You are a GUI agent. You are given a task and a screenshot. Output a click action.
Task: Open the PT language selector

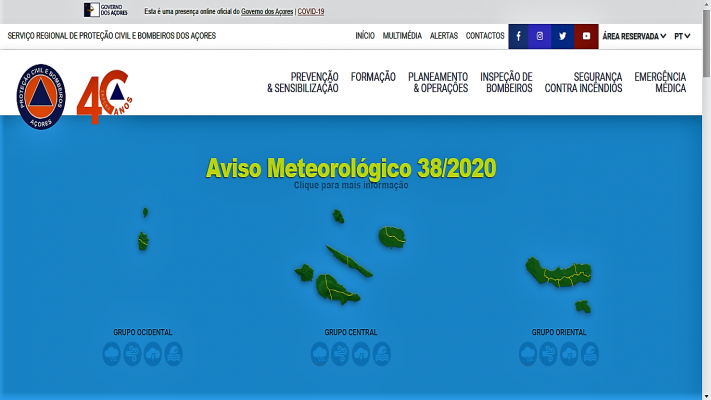pos(682,36)
